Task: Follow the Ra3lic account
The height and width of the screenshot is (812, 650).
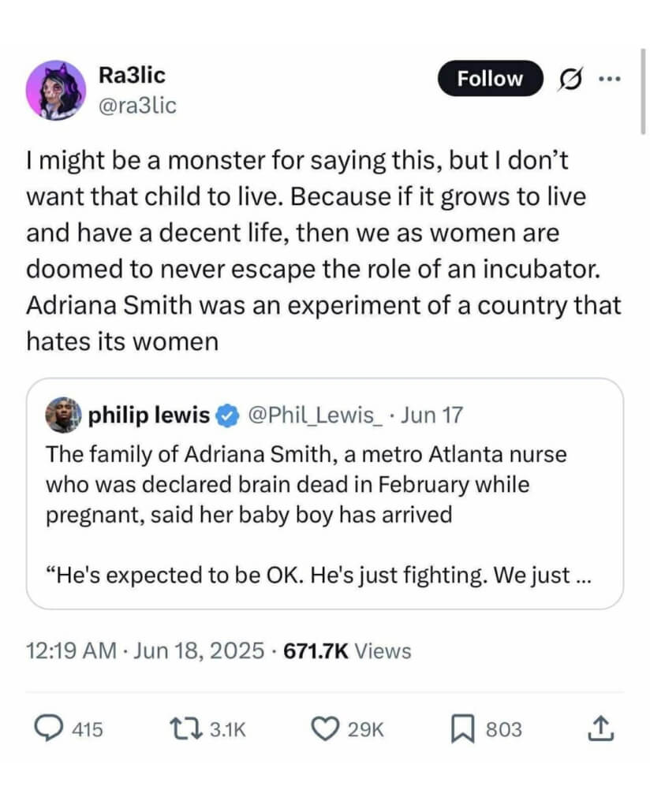Action: click(x=490, y=79)
